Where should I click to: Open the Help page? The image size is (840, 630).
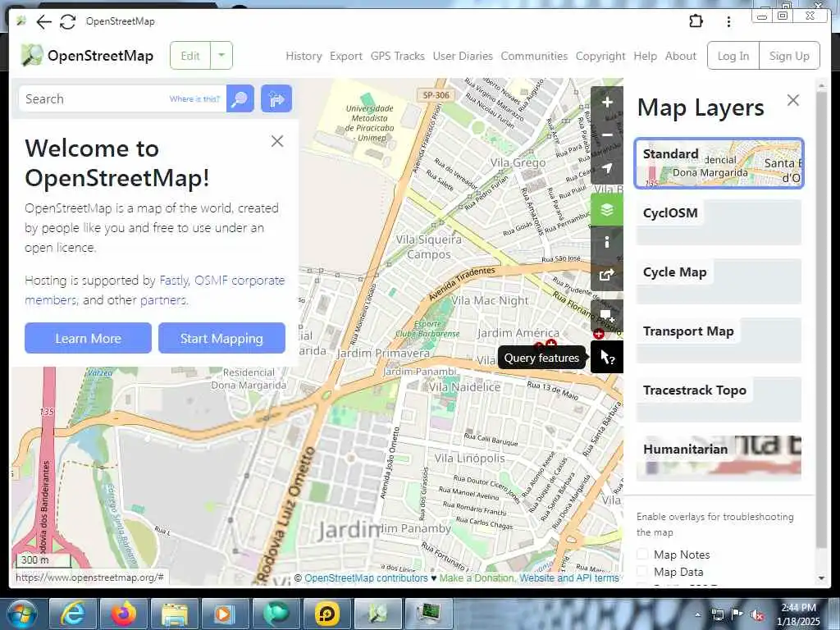point(645,56)
